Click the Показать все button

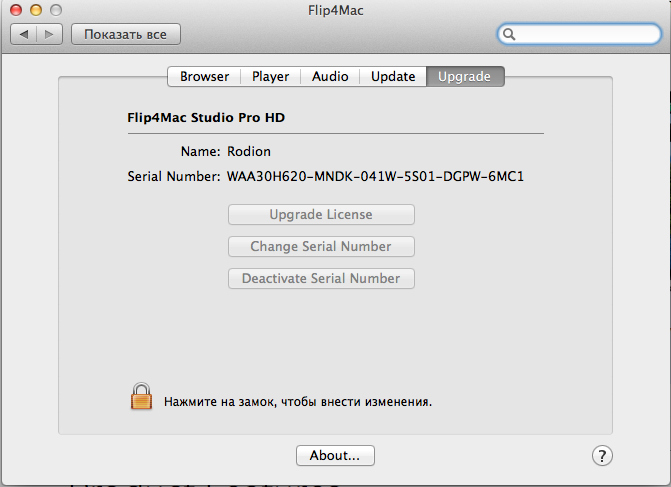pos(125,34)
